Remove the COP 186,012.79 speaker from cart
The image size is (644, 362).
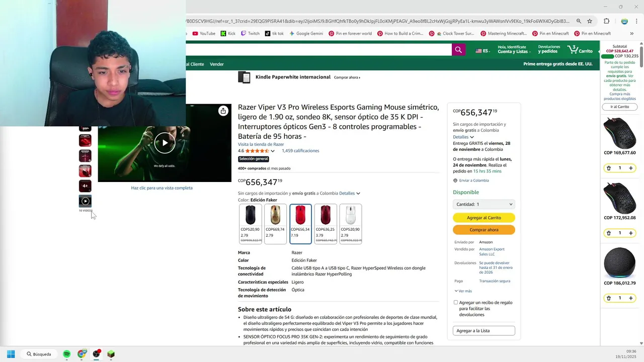point(608,298)
